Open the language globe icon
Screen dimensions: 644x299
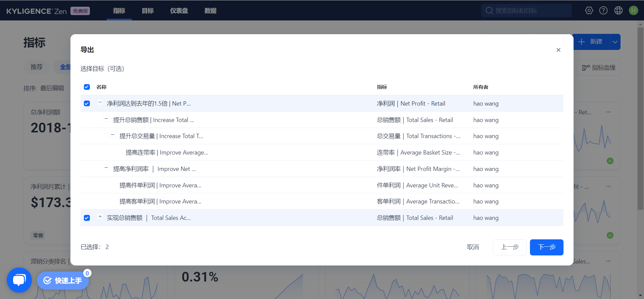619,10
